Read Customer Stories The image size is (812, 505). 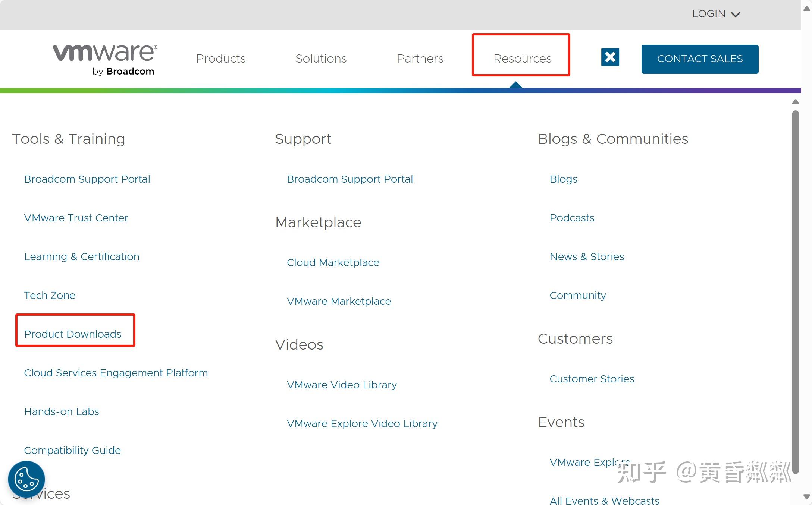click(x=592, y=379)
